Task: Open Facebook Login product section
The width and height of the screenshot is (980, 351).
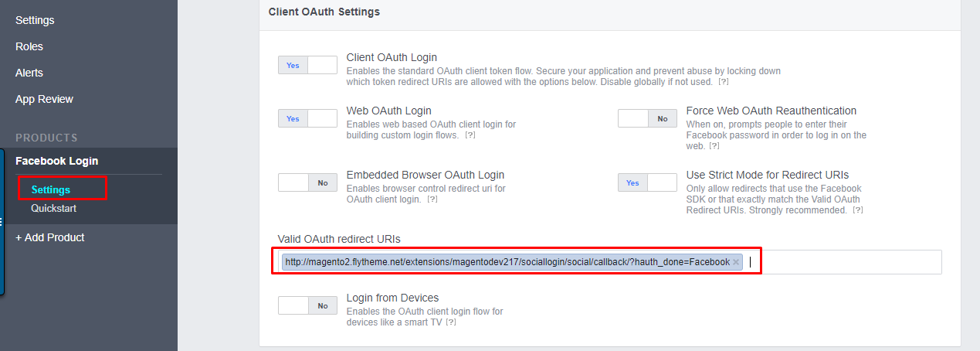Action: 56,161
